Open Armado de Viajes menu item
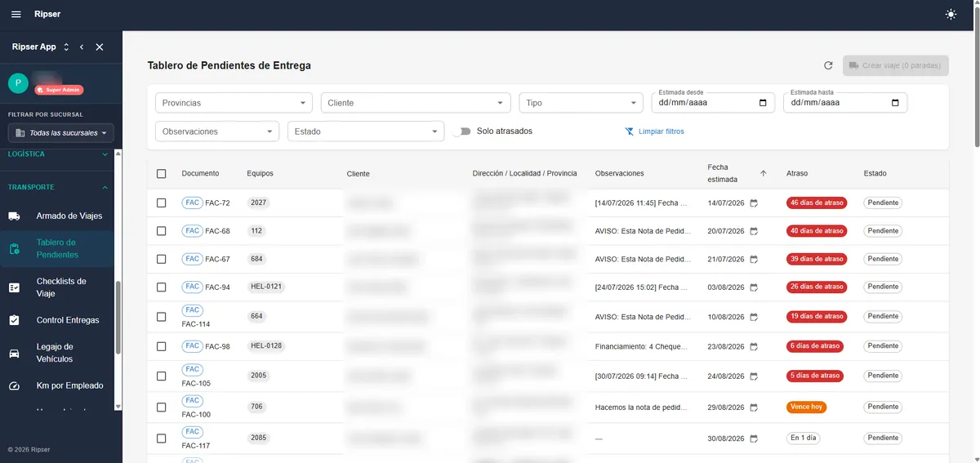Screen dimensions: 980x463 pyautogui.click(x=57, y=216)
